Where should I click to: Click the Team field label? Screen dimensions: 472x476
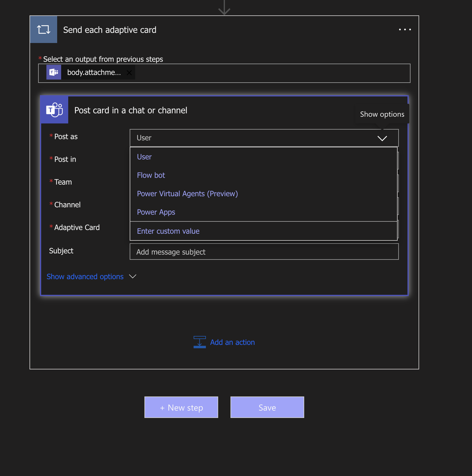(x=63, y=182)
